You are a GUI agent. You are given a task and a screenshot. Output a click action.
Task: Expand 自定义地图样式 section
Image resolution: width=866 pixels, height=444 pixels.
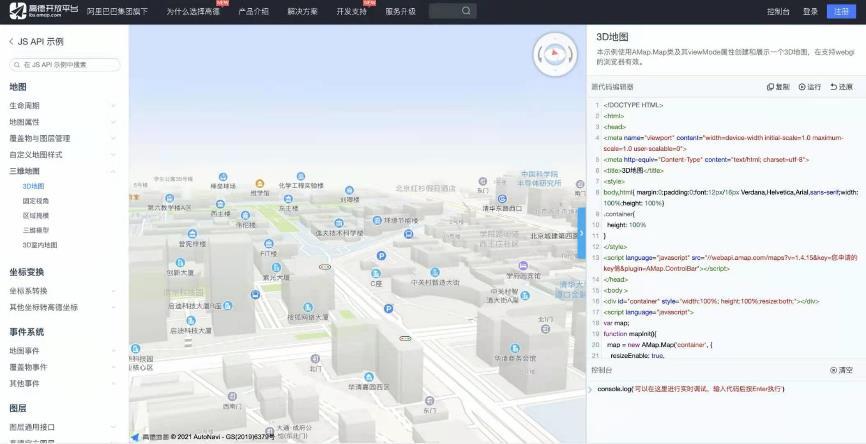[x=62, y=155]
